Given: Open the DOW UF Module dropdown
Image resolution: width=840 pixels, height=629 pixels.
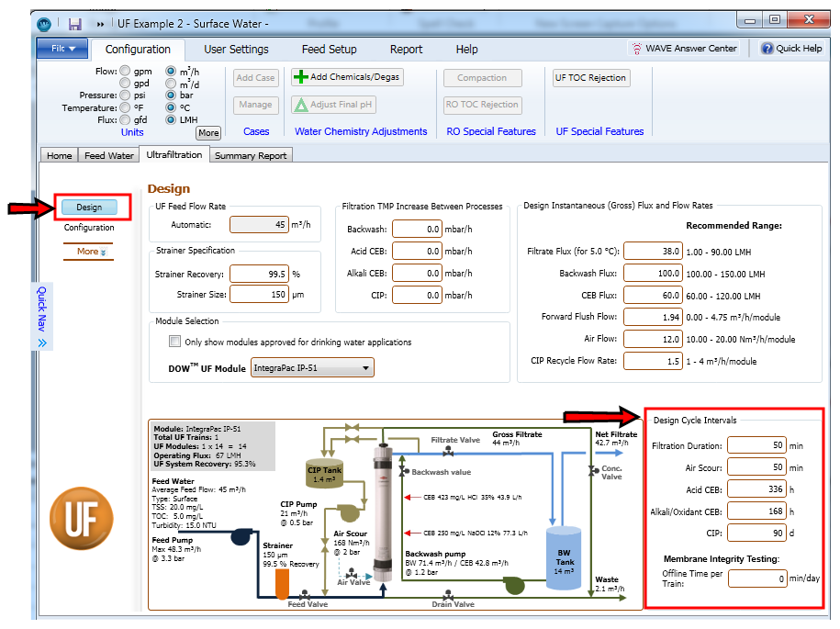Looking at the screenshot, I should click(x=312, y=368).
